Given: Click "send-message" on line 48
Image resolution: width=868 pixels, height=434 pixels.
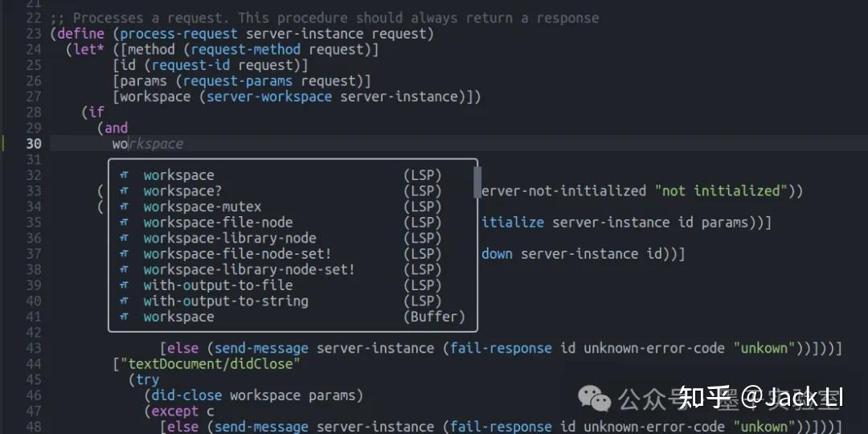Looking at the screenshot, I should point(261,427).
